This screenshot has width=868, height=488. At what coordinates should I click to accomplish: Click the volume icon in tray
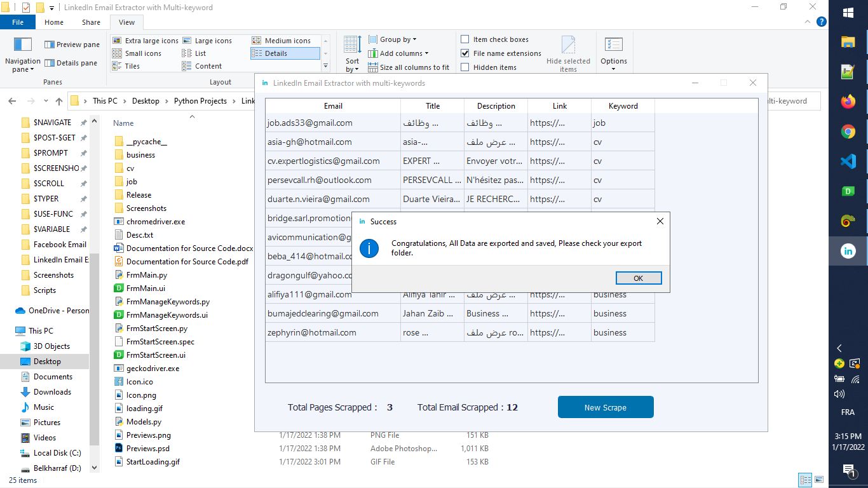click(839, 394)
